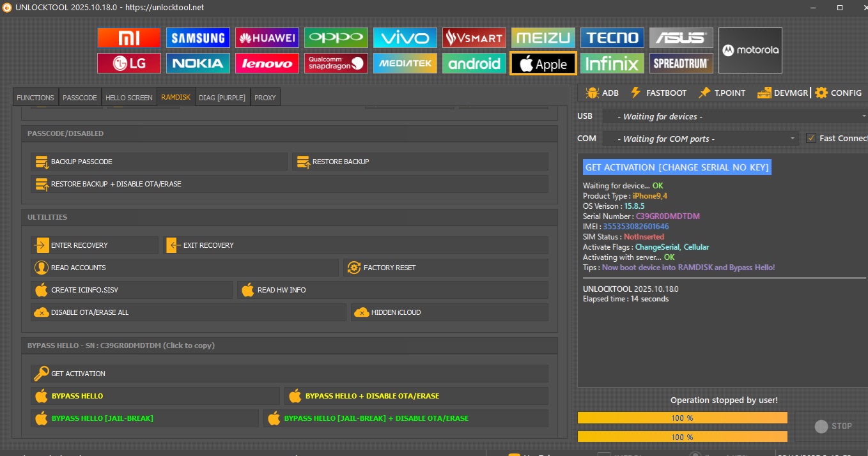This screenshot has width=868, height=456.
Task: Select the OPPO brand logo
Action: (x=336, y=38)
